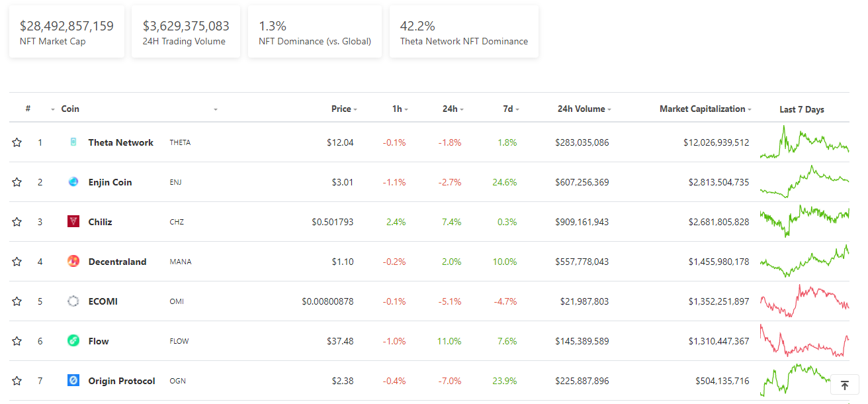868x404 pixels.
Task: Favorite Enjin Coin with its star
Action: [x=17, y=182]
